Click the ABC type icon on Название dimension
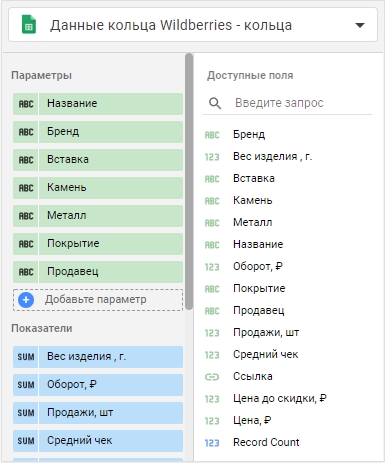Viewport: 385px width, 463px height. click(x=26, y=104)
